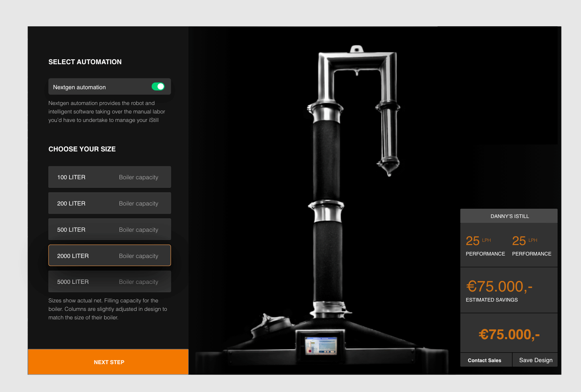Click the sizes note about filling capacity
The width and height of the screenshot is (581, 392).
[x=107, y=309]
